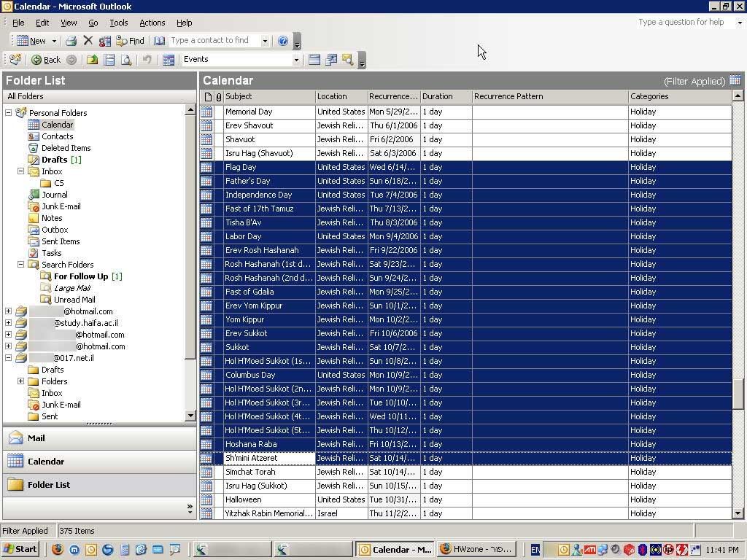Image resolution: width=747 pixels, height=560 pixels.
Task: Select Deleted Items folder
Action: pyautogui.click(x=66, y=148)
